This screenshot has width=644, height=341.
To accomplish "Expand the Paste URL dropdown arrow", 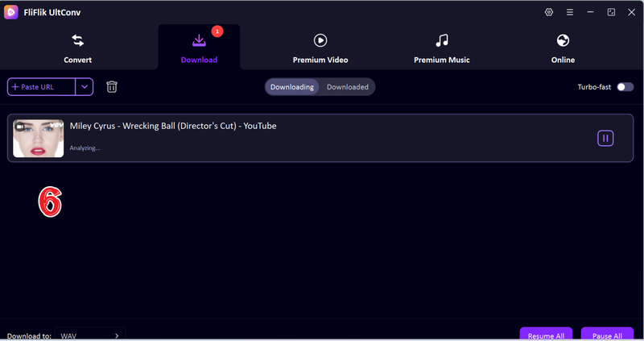I will pos(85,87).
